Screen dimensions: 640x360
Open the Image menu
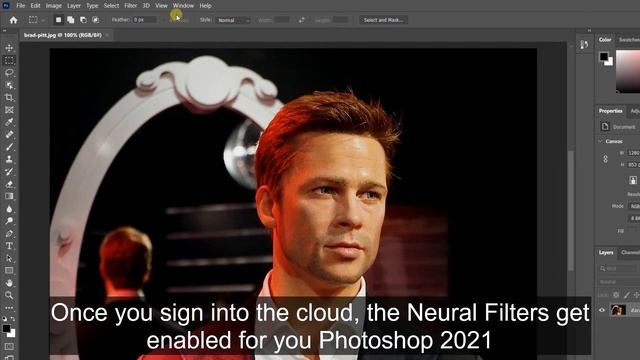point(53,6)
